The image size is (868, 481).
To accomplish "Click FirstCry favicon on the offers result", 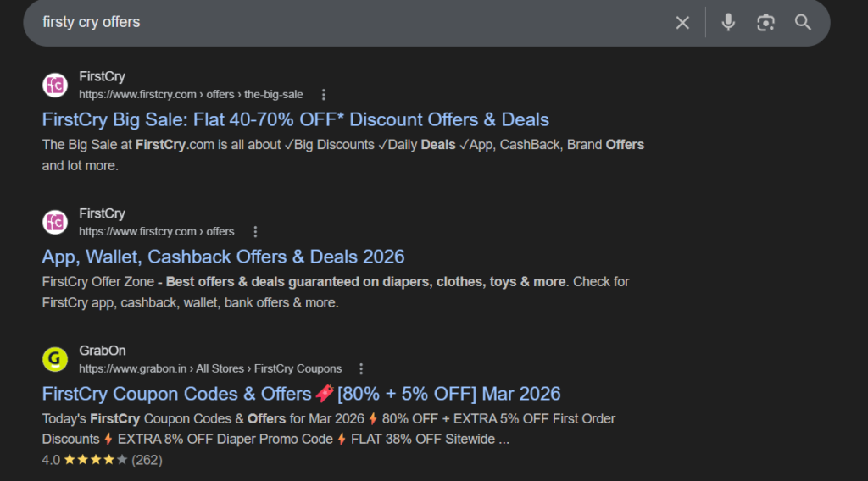I will tap(55, 223).
